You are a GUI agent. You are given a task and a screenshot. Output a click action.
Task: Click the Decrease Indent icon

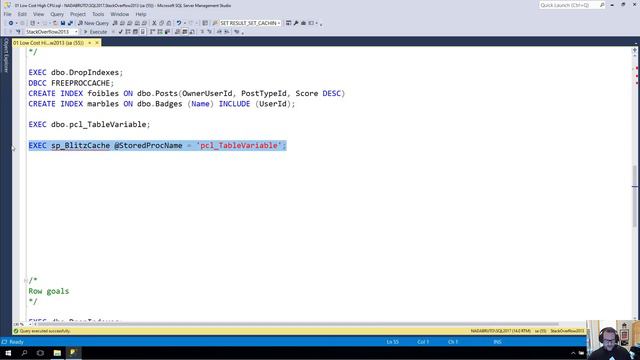[x=220, y=32]
